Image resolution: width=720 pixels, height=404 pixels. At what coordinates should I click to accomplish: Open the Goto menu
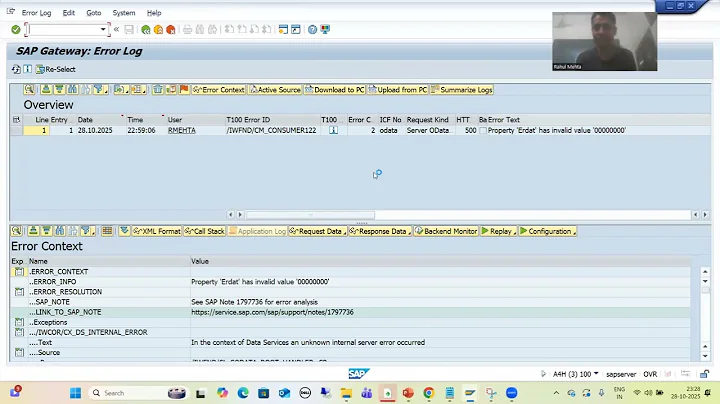(94, 13)
